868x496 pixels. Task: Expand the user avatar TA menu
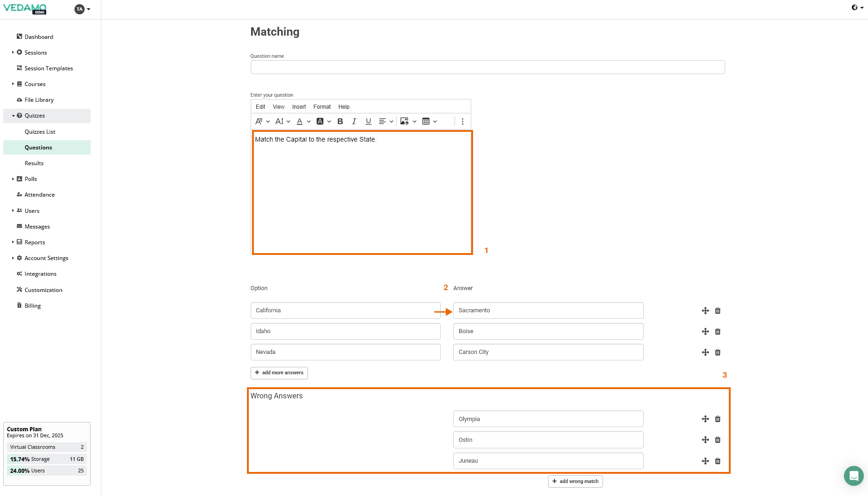coord(82,9)
